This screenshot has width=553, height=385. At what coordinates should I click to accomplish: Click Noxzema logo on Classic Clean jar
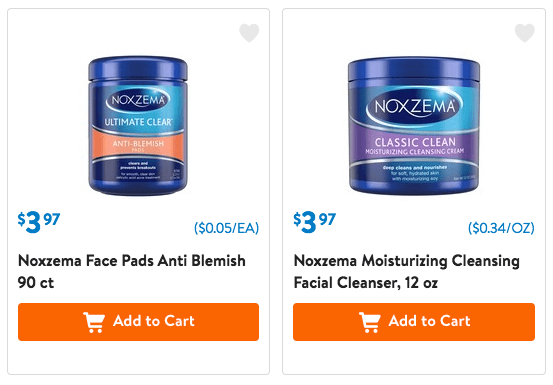pos(414,106)
